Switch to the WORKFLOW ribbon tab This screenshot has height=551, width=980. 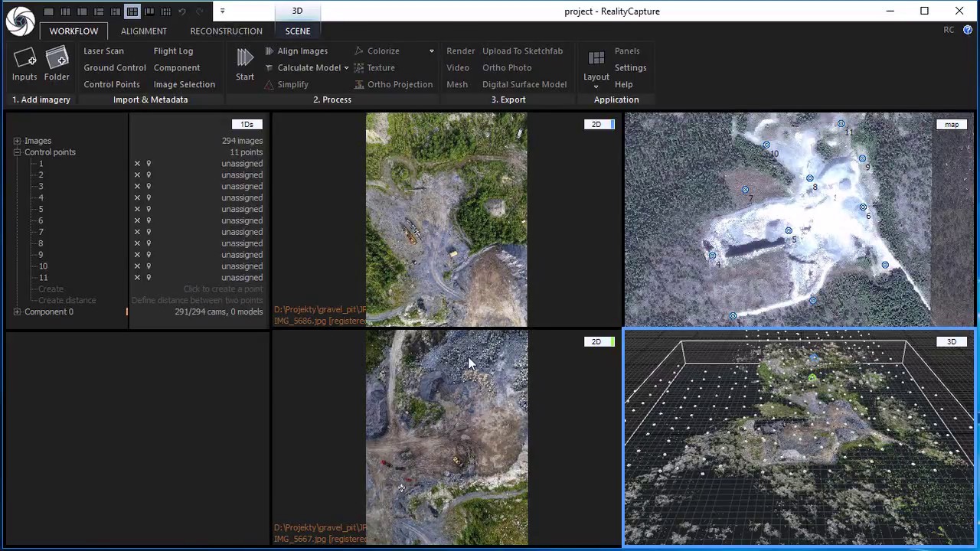(73, 31)
